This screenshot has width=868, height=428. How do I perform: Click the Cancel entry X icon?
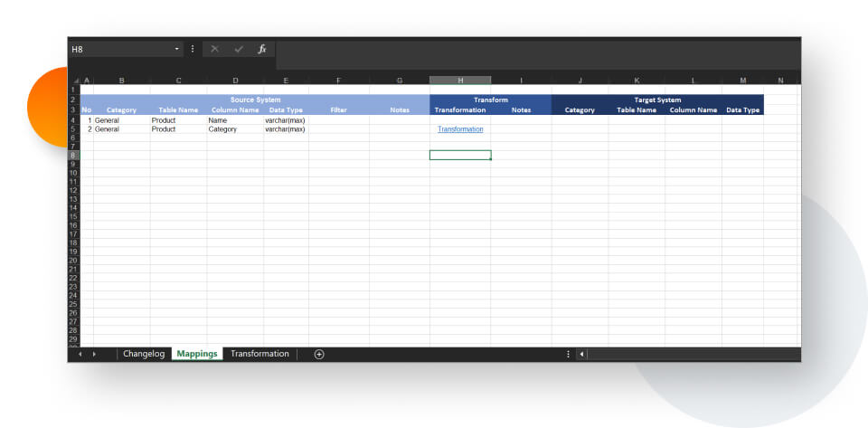click(x=215, y=49)
